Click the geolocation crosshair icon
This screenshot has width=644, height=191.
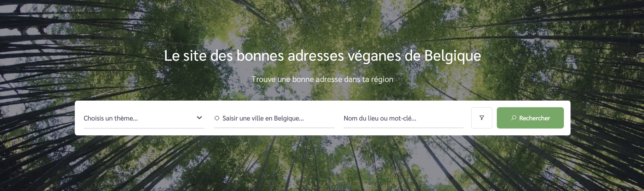coord(217,118)
